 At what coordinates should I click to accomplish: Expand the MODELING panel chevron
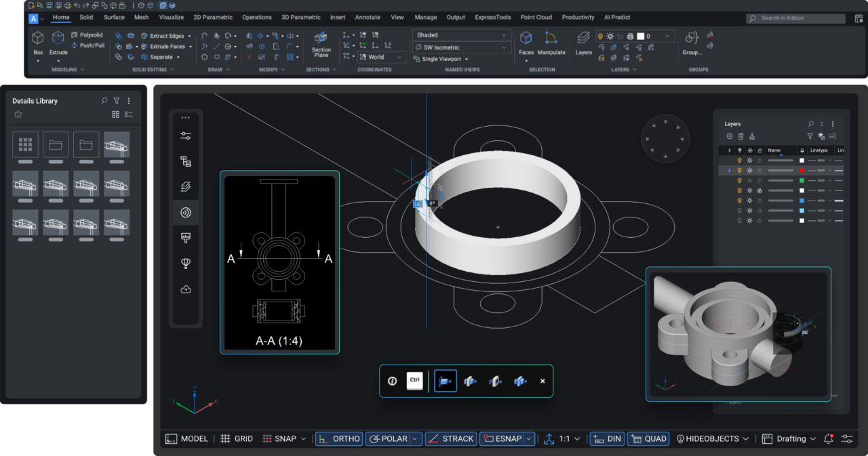pos(82,69)
